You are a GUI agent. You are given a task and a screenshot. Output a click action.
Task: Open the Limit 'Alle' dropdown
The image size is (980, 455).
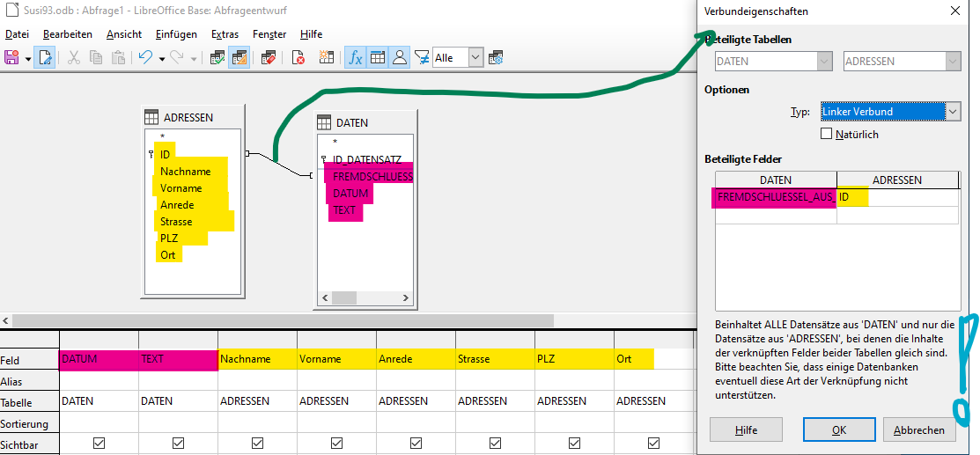pos(476,58)
